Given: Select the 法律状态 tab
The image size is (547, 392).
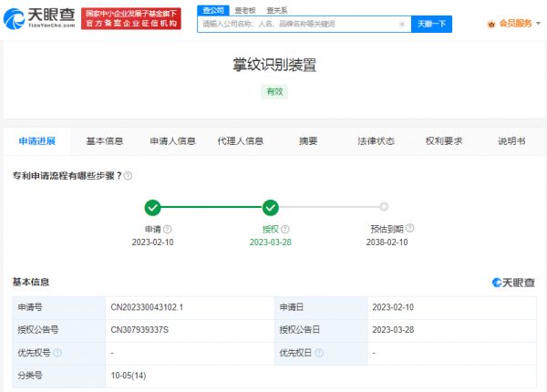Looking at the screenshot, I should [x=376, y=141].
